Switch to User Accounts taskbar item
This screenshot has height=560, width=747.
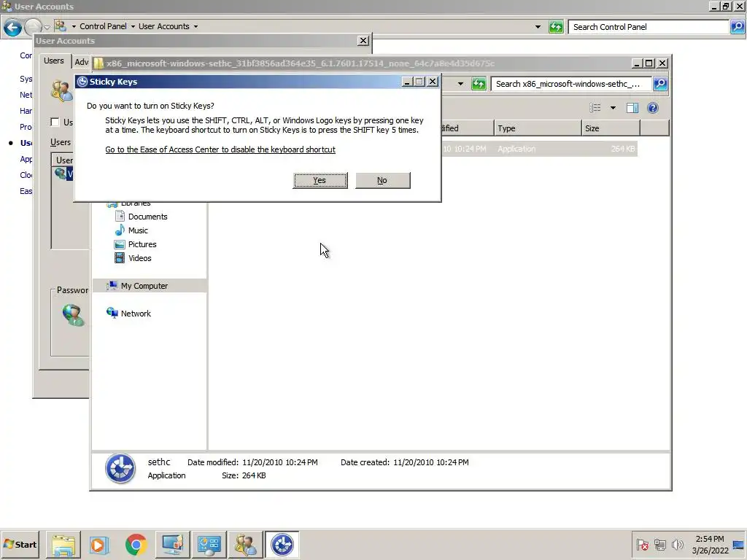(245, 545)
